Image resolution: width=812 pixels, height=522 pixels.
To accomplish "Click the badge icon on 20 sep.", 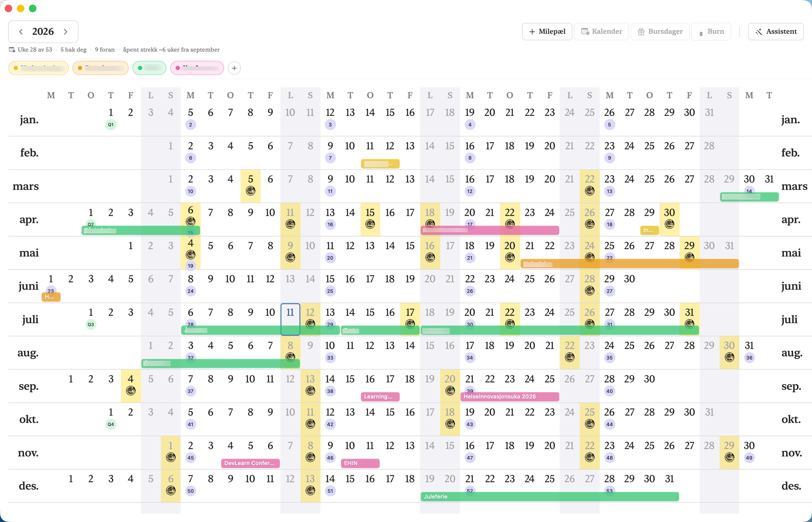I will [x=450, y=391].
